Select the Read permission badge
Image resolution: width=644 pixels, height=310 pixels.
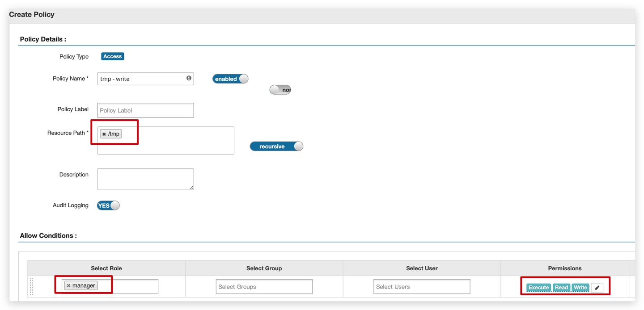click(x=561, y=288)
